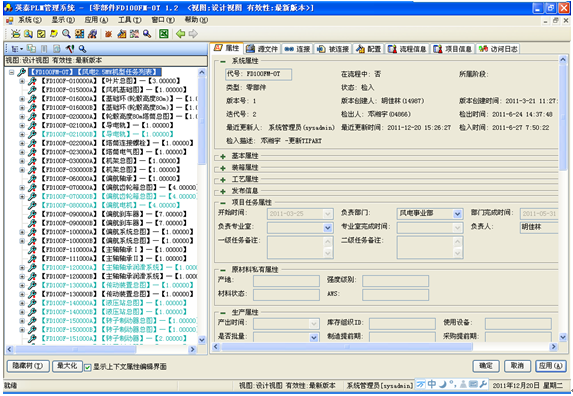Click the 最大化 button
573x396 pixels.
[67, 366]
